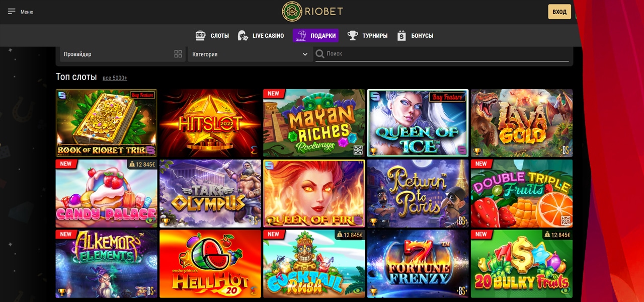Screen dimensions: 644x302
Task: Open the Book of Riobet Tribe slot
Action: coord(106,122)
